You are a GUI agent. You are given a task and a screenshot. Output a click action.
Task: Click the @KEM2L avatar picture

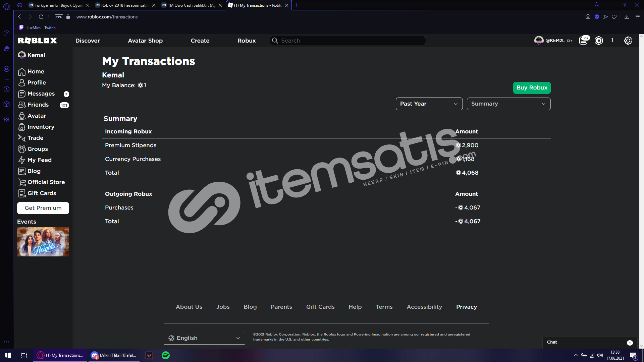(539, 41)
